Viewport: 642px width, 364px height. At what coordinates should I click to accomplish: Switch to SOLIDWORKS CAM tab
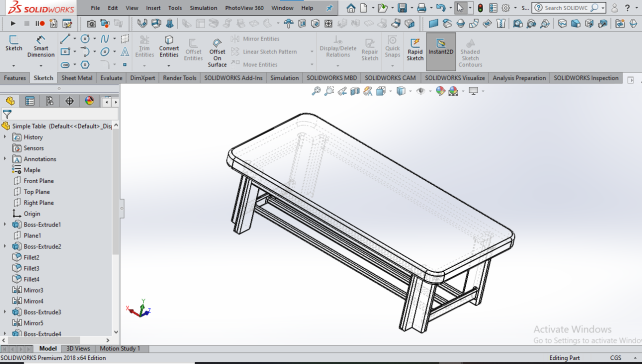coord(390,78)
